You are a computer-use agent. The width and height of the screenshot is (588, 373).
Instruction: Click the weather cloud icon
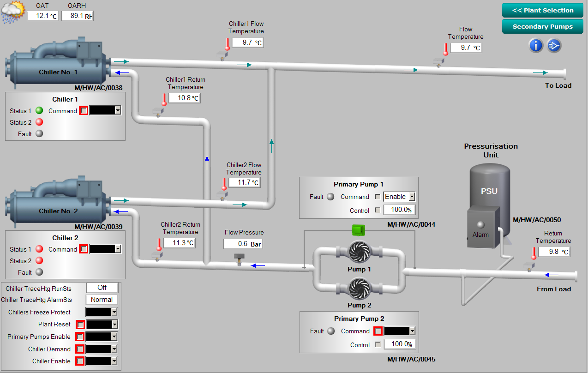(12, 12)
